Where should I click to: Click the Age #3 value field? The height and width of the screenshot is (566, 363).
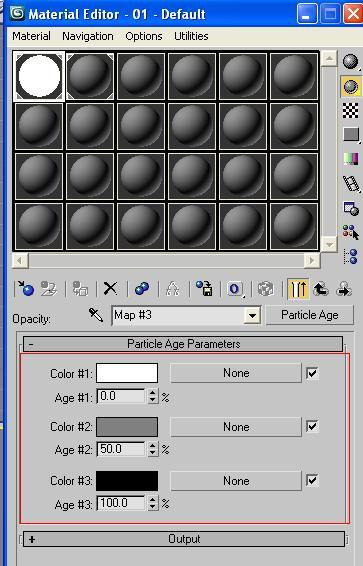(x=122, y=503)
